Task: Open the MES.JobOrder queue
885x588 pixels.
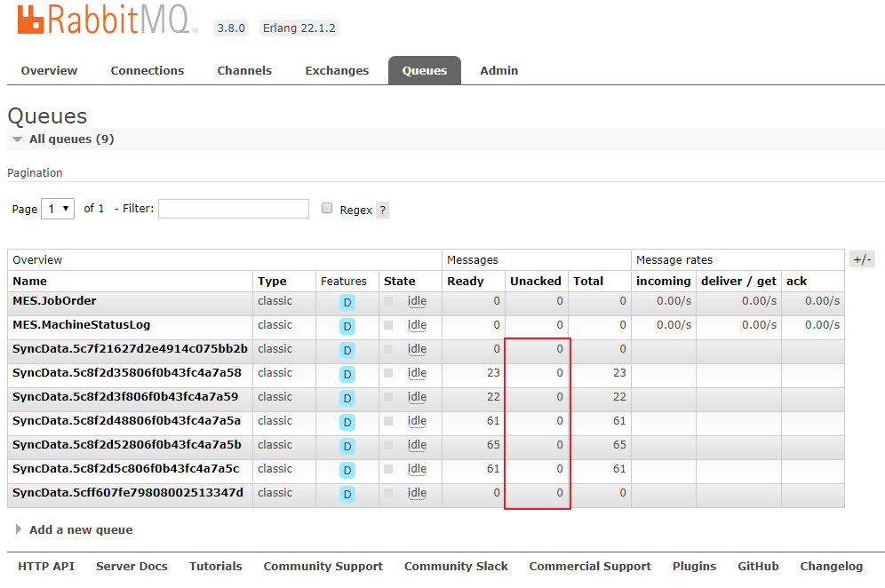Action: pyautogui.click(x=54, y=301)
